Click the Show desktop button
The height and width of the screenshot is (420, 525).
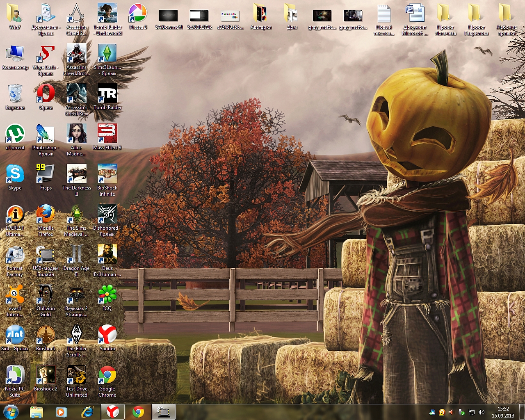[522, 412]
